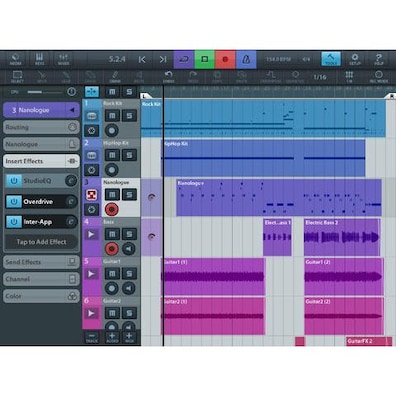Select the Draw pencil tool
396x396 pixels.
coord(115,77)
